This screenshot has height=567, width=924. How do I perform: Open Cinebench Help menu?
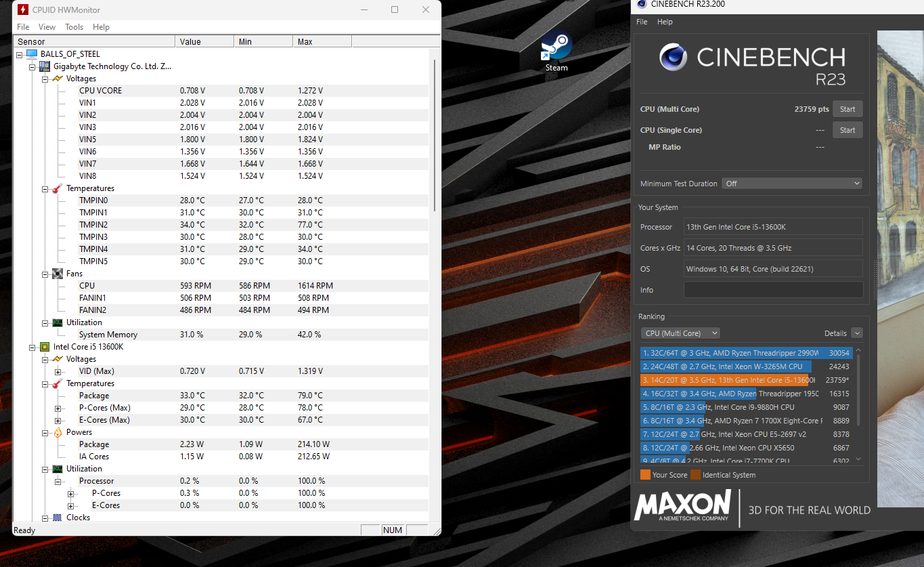tap(665, 22)
